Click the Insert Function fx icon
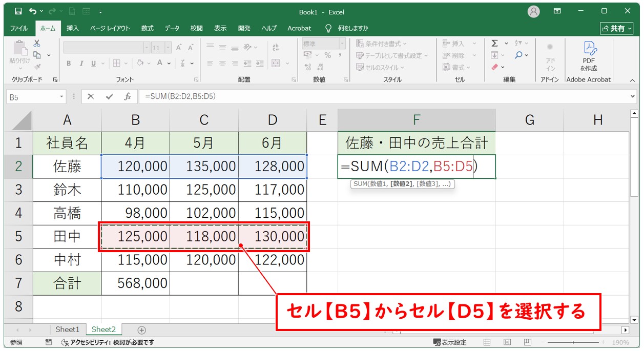The height and width of the screenshot is (351, 644). [128, 96]
